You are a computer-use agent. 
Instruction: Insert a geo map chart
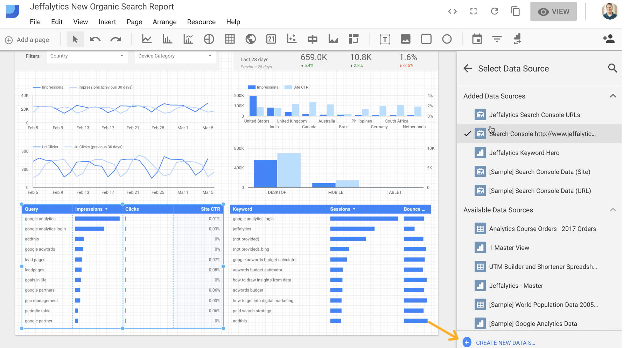(251, 39)
